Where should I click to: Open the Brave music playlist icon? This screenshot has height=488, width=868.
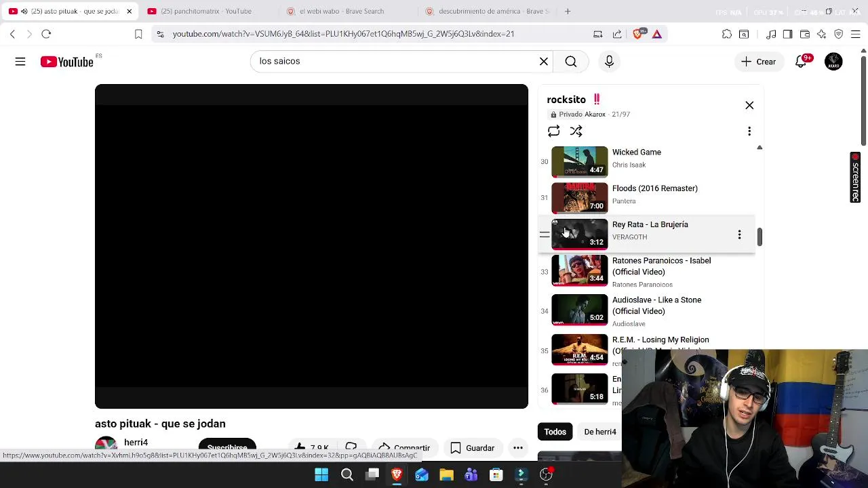(771, 34)
